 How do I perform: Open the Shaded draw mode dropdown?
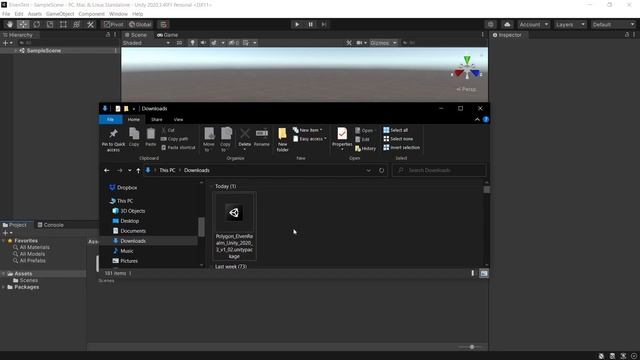(146, 43)
